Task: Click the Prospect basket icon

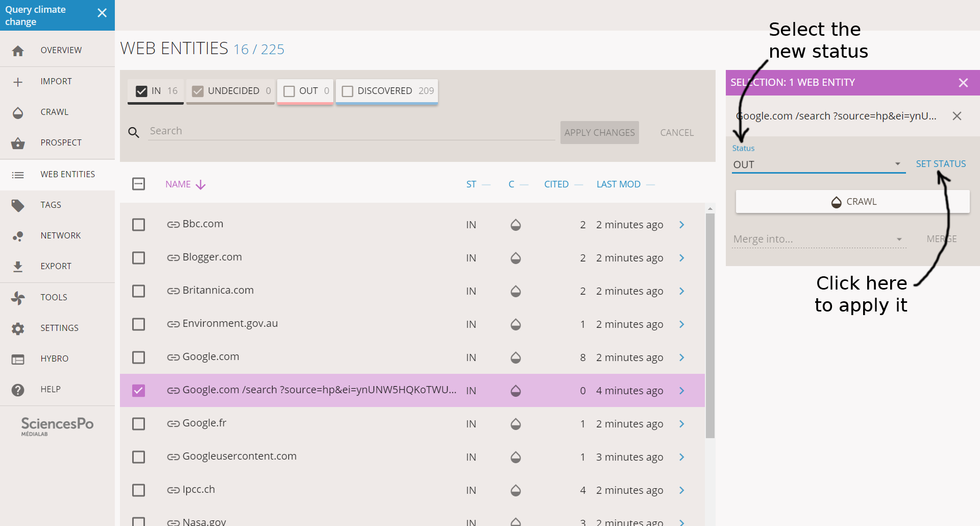Action: pyautogui.click(x=18, y=143)
